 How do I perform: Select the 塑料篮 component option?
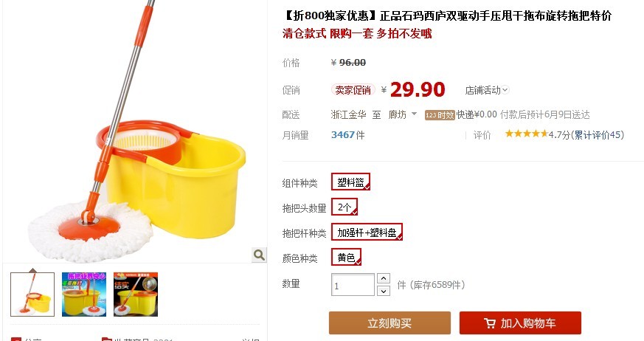[x=350, y=182]
